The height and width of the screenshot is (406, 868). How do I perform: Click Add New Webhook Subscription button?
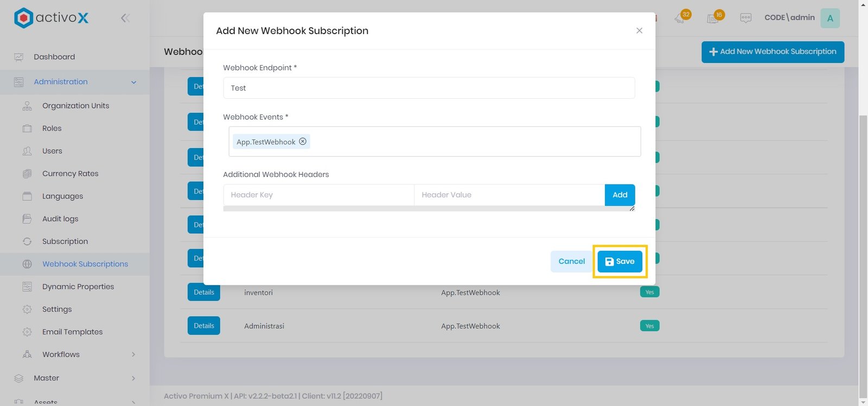coord(773,52)
